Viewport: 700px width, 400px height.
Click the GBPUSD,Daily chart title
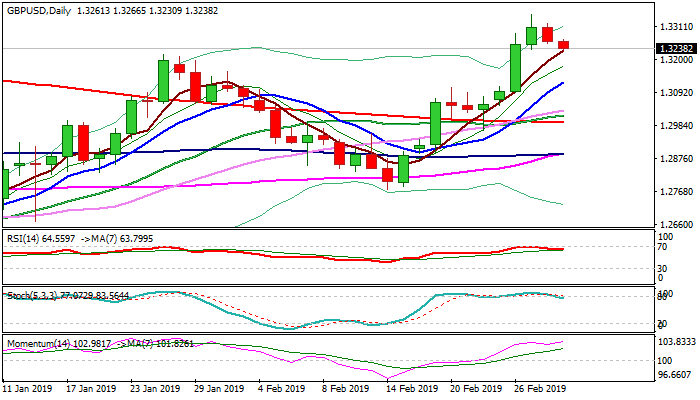point(38,7)
